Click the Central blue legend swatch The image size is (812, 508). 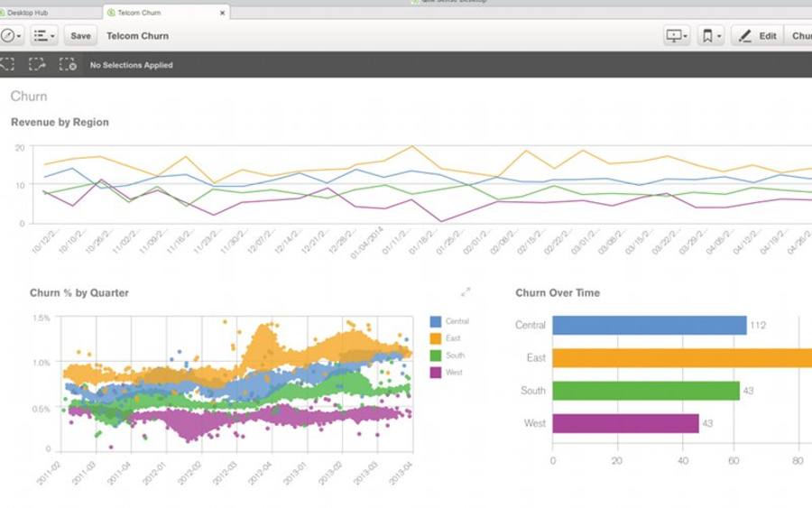click(436, 321)
